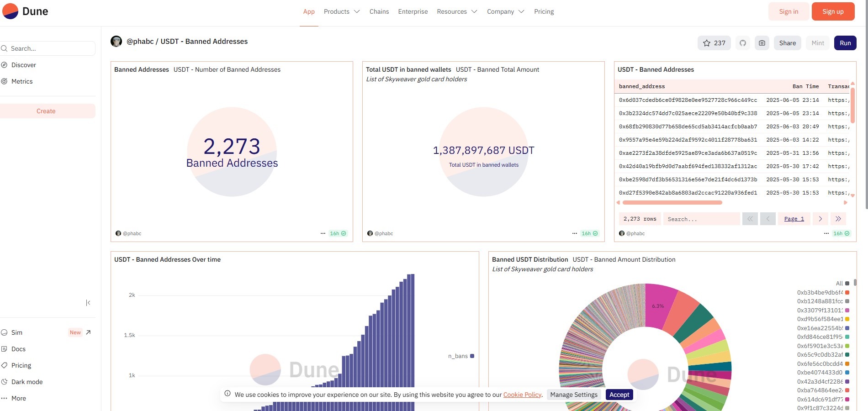This screenshot has height=411, width=868.
Task: Open Pricing in sidebar
Action: click(21, 365)
